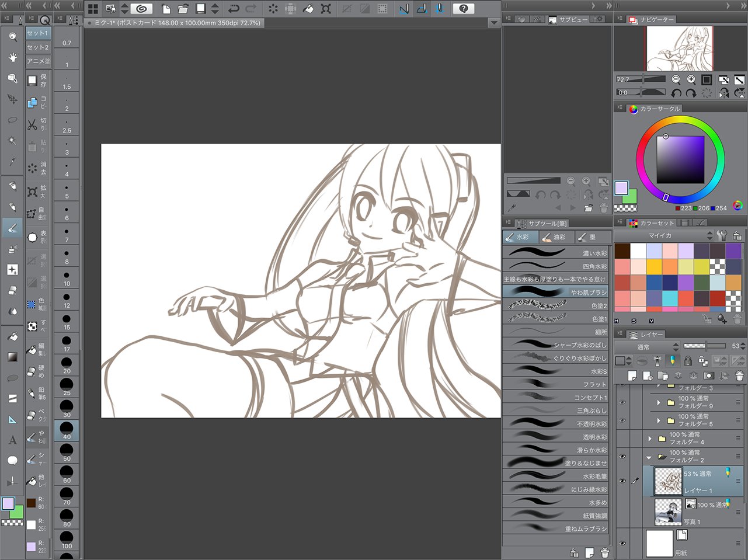Click the undo arrow in command bar
This screenshot has height=560, width=748.
[234, 9]
